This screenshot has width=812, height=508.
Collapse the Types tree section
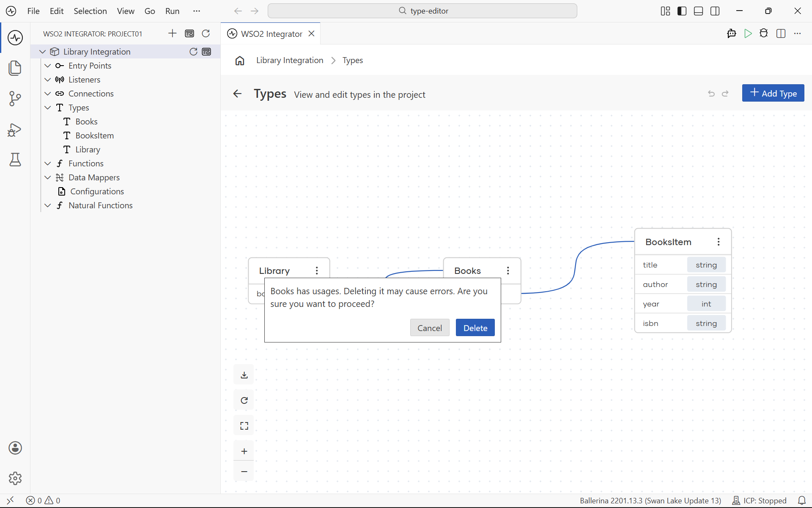click(48, 108)
